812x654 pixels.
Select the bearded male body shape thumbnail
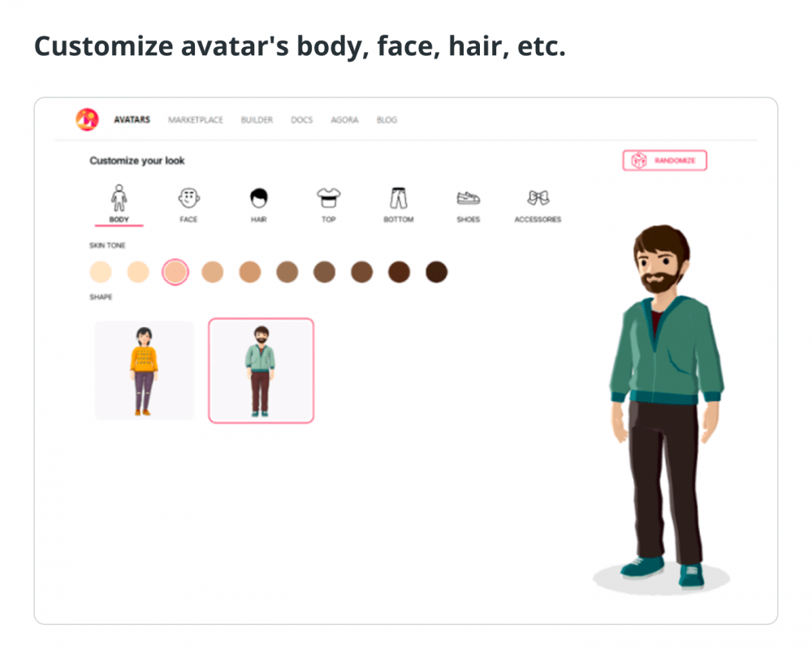click(x=261, y=371)
